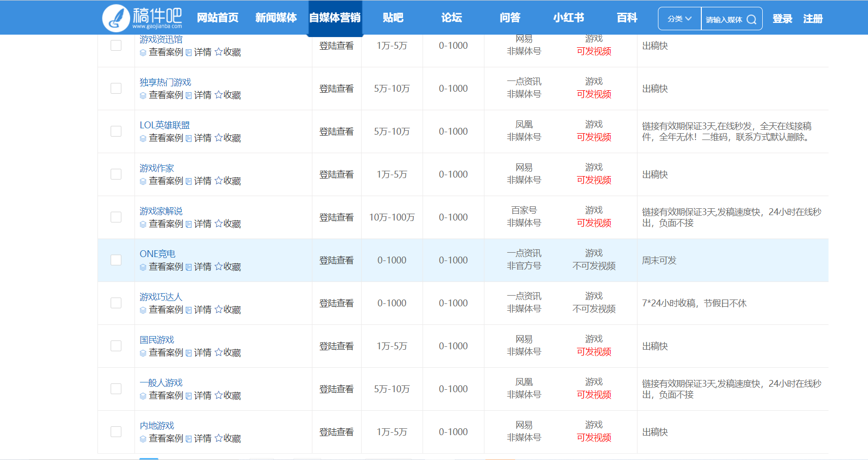Expand the 分类 dropdown in header
The height and width of the screenshot is (460, 868).
tap(679, 19)
